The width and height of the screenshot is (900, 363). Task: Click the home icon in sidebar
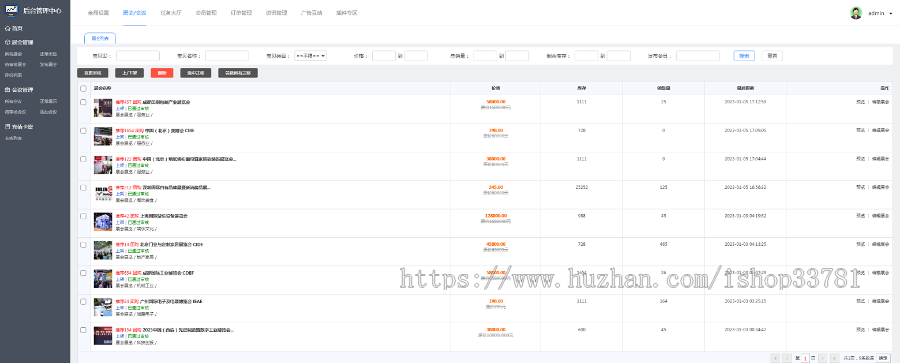coord(7,28)
